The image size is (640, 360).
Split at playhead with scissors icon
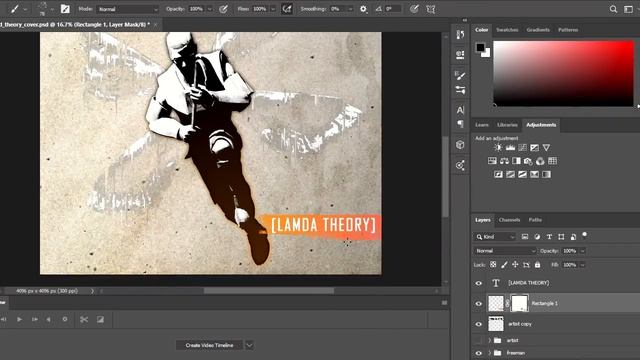pos(84,320)
